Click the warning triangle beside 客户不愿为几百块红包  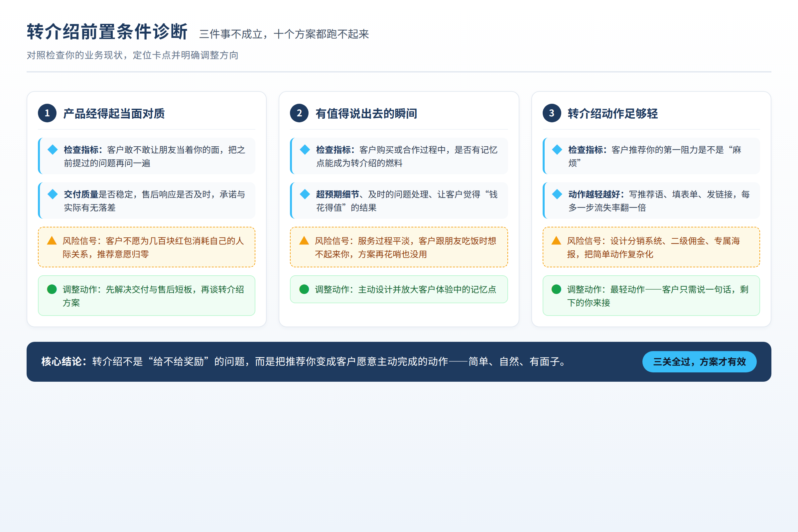coord(52,240)
